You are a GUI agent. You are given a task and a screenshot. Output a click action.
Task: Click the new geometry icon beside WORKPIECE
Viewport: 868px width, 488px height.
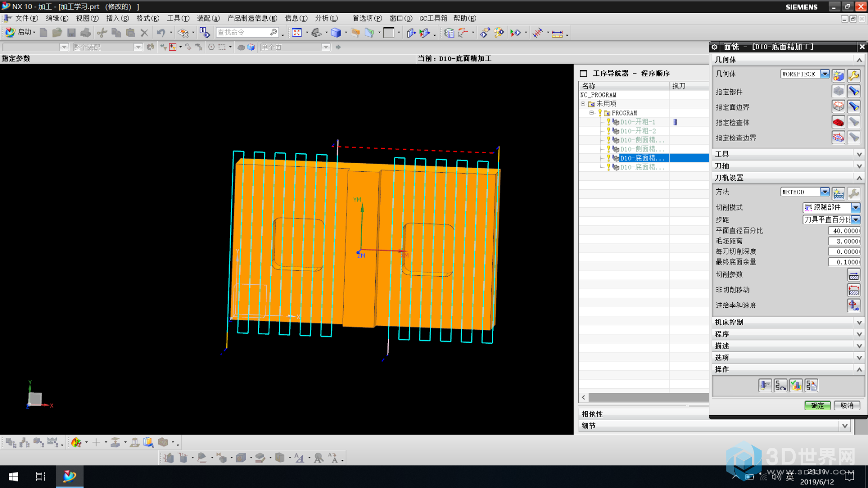[838, 75]
